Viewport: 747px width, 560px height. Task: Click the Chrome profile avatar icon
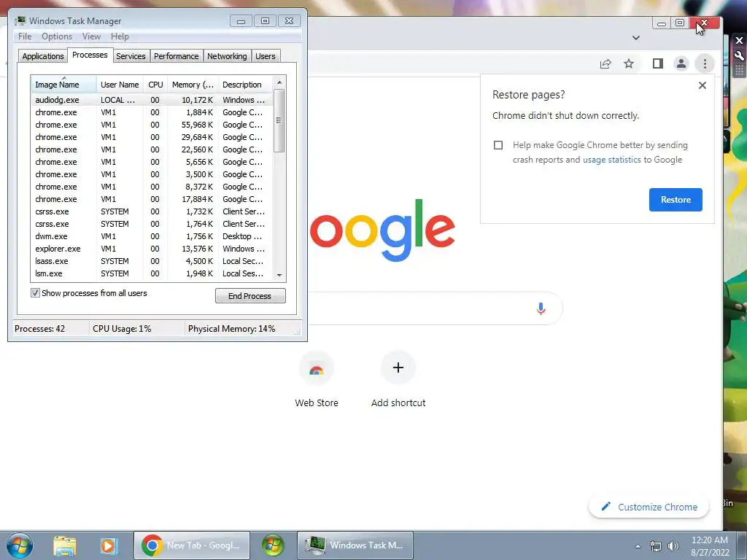(681, 63)
